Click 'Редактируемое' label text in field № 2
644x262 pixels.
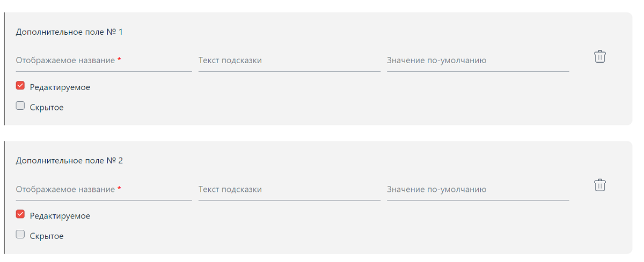pos(60,216)
